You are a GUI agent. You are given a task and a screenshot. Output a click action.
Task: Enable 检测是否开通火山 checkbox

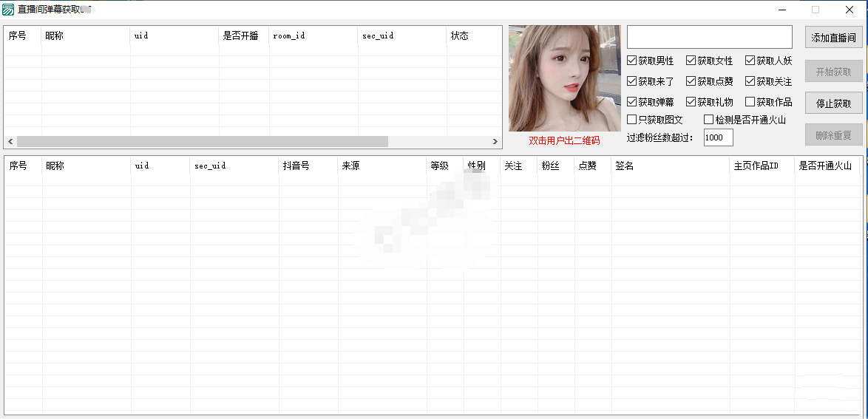[x=709, y=119]
